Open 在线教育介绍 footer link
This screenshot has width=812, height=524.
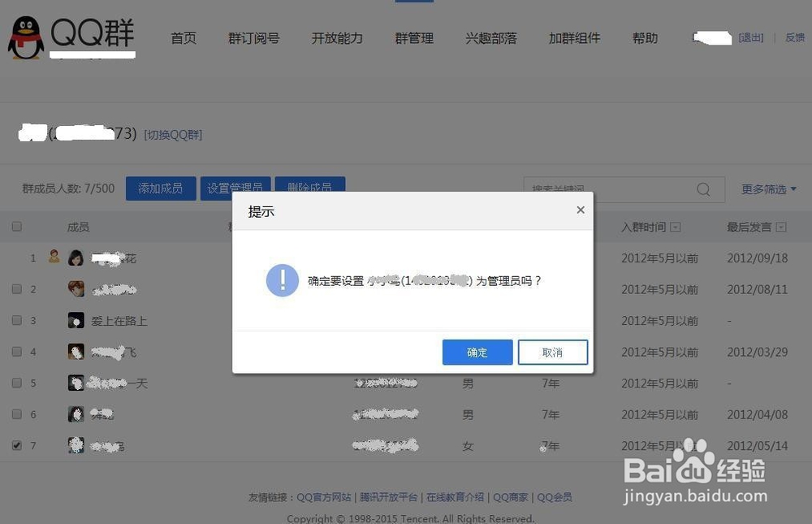pyautogui.click(x=455, y=497)
